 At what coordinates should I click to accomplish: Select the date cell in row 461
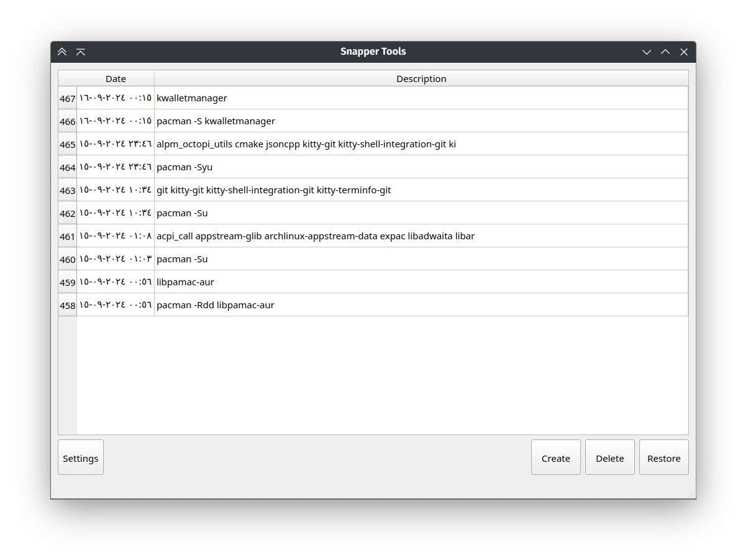(x=116, y=236)
